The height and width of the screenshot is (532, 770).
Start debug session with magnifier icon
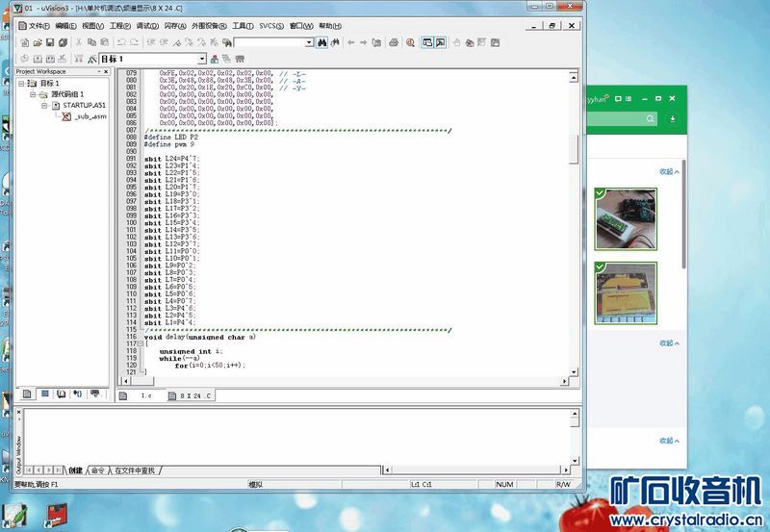point(411,42)
